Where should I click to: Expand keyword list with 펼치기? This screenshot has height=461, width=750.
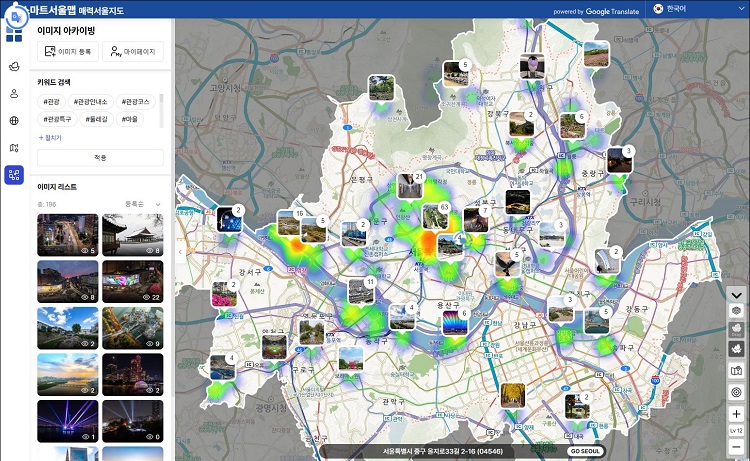pos(50,137)
